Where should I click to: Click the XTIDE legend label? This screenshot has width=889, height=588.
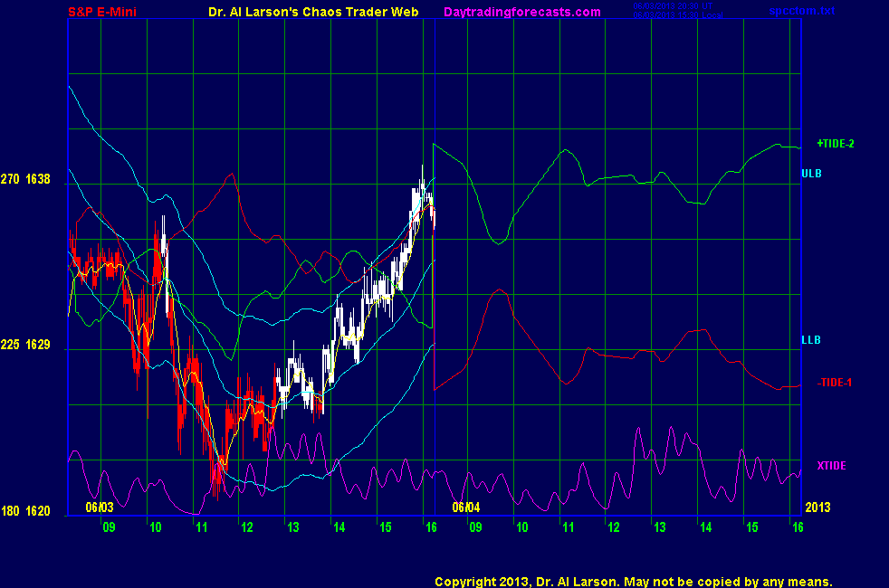(831, 465)
